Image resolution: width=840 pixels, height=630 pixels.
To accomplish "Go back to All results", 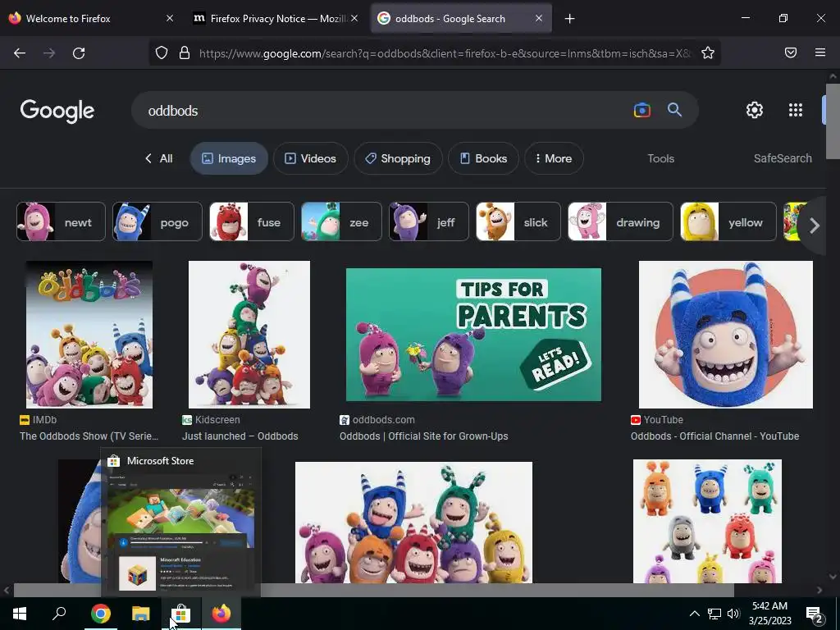I will 158,158.
